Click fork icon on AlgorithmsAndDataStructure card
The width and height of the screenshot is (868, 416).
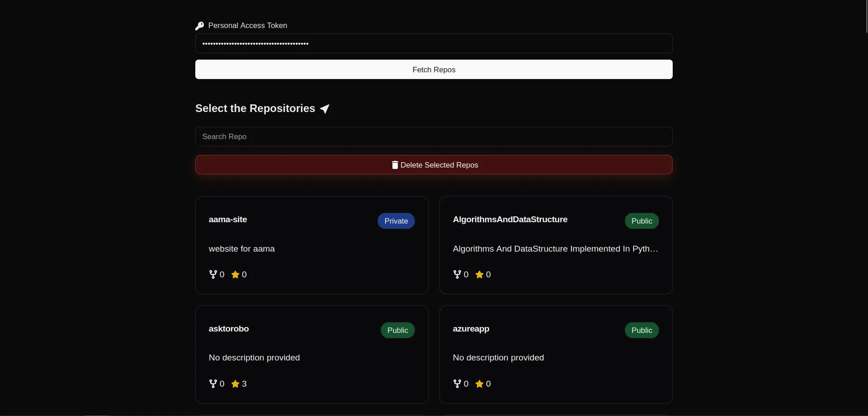pyautogui.click(x=457, y=274)
